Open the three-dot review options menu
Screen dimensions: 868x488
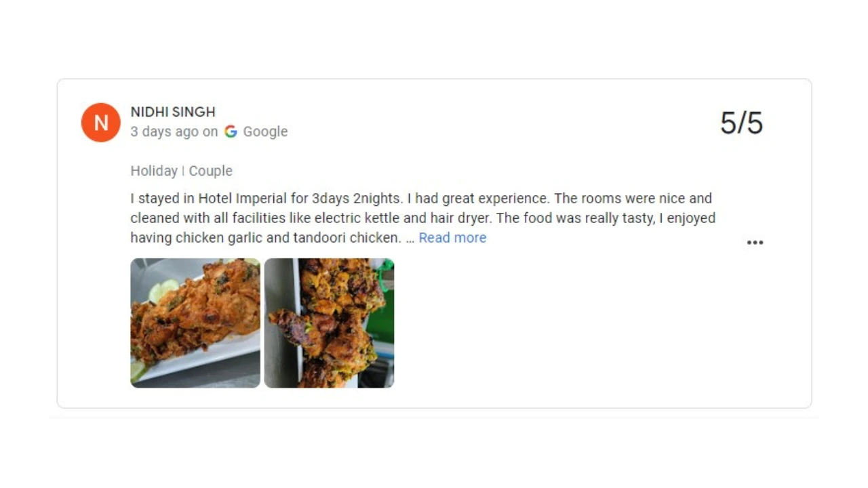tap(755, 243)
